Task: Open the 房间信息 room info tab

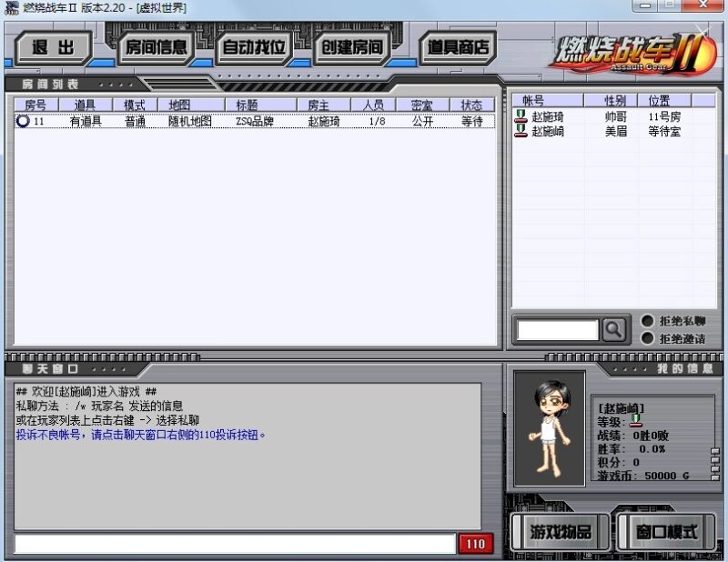Action: coord(156,47)
